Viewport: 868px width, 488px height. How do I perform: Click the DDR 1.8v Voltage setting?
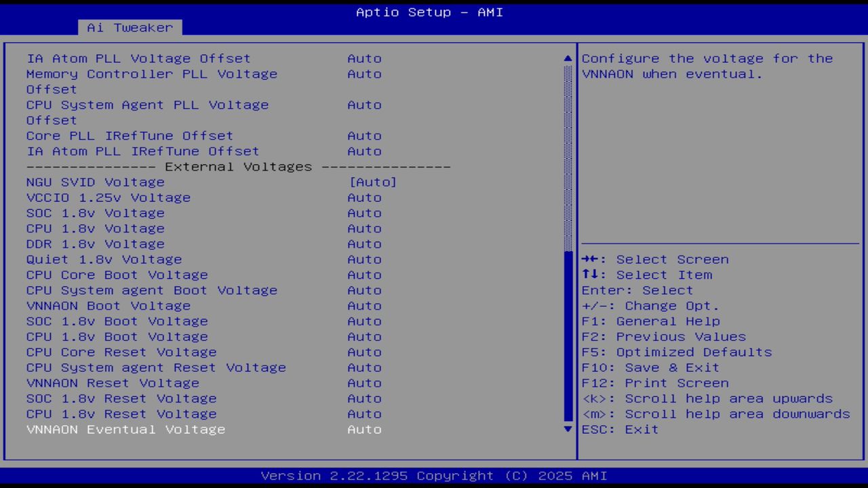[x=95, y=244]
